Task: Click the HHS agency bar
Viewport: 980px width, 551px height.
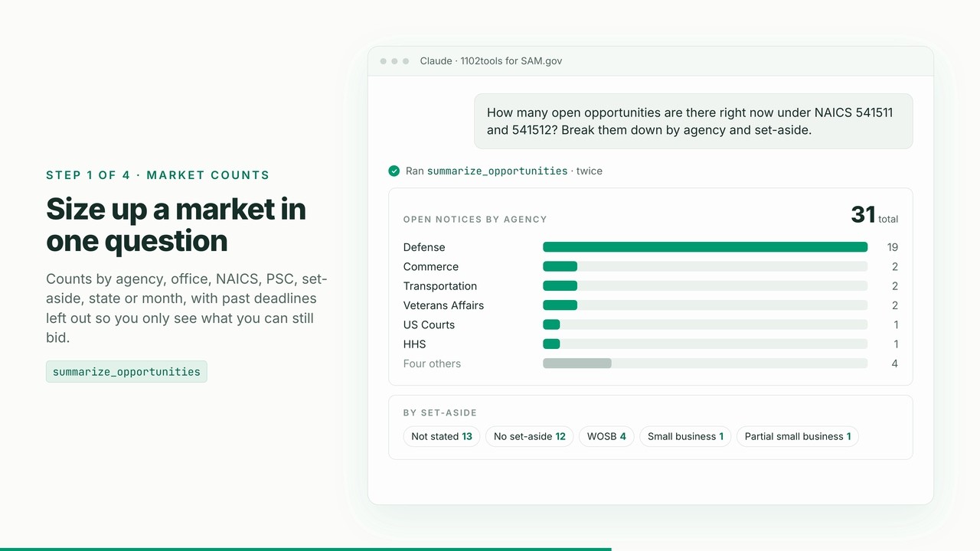Action: (x=551, y=344)
